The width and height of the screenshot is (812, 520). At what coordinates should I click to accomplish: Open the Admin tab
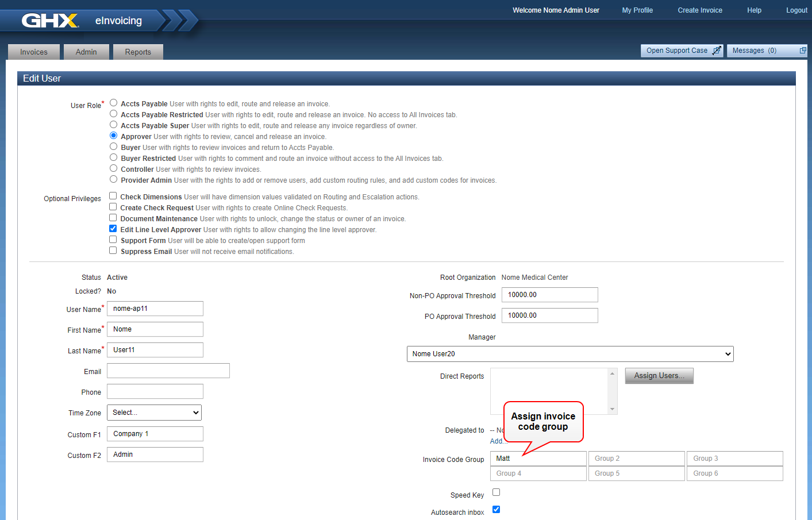[x=86, y=52]
